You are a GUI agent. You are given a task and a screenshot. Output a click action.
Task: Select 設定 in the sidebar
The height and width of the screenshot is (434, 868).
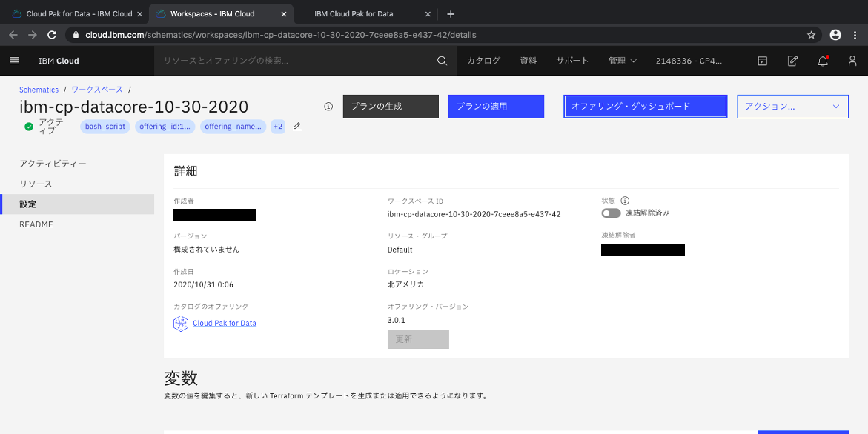[x=77, y=204]
